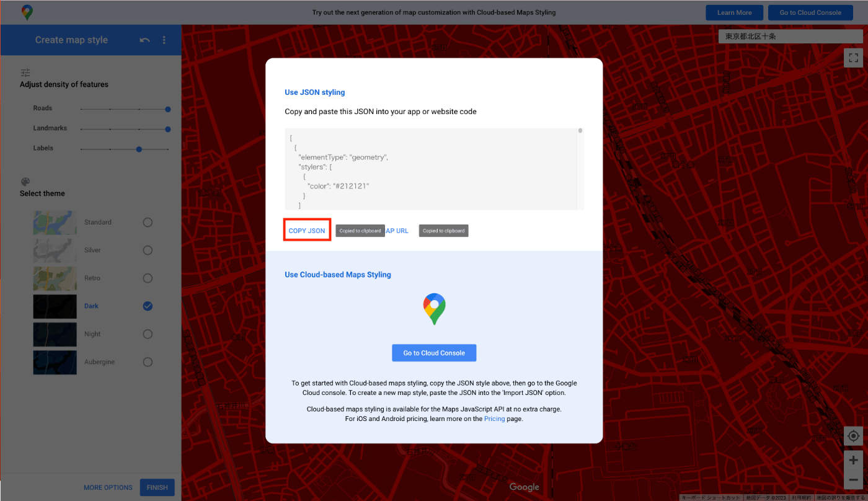Open the Pricing link
Screen dimensions: 868x501
(494, 419)
